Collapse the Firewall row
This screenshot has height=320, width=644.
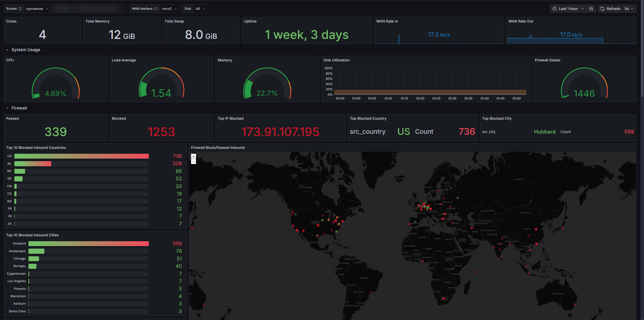tap(16, 108)
